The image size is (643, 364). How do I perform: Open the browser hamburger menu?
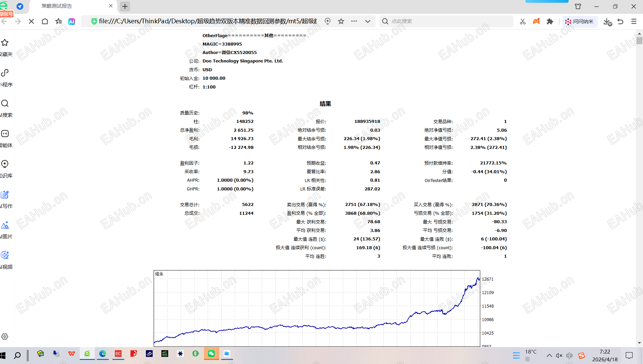tap(633, 21)
